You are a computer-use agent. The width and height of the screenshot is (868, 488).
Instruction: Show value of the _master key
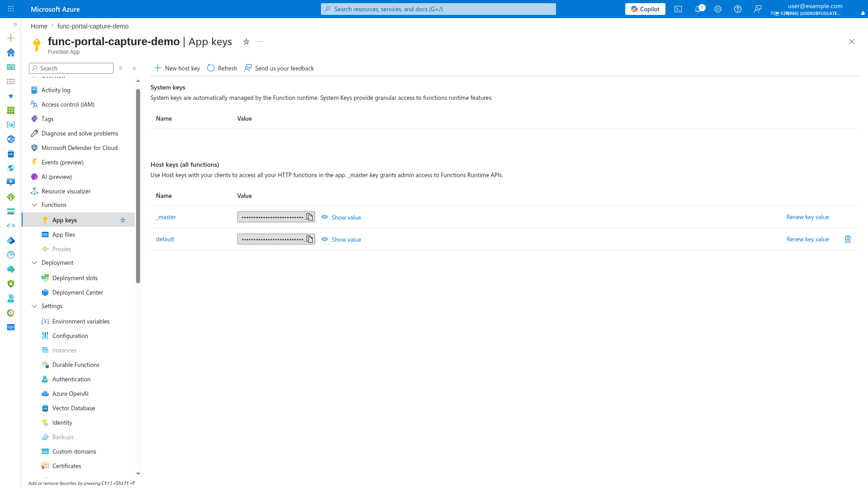pos(341,217)
